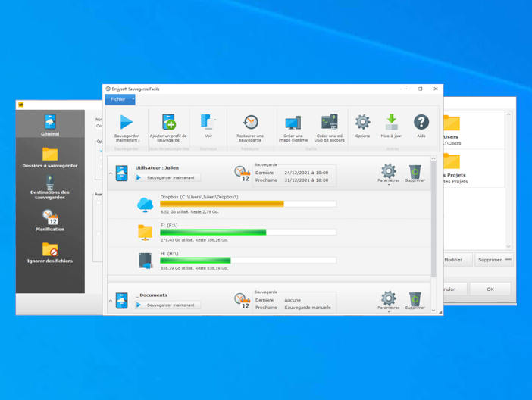Click the H: drive usage bar
Image resolution: width=532 pixels, height=400 pixels.
248,260
